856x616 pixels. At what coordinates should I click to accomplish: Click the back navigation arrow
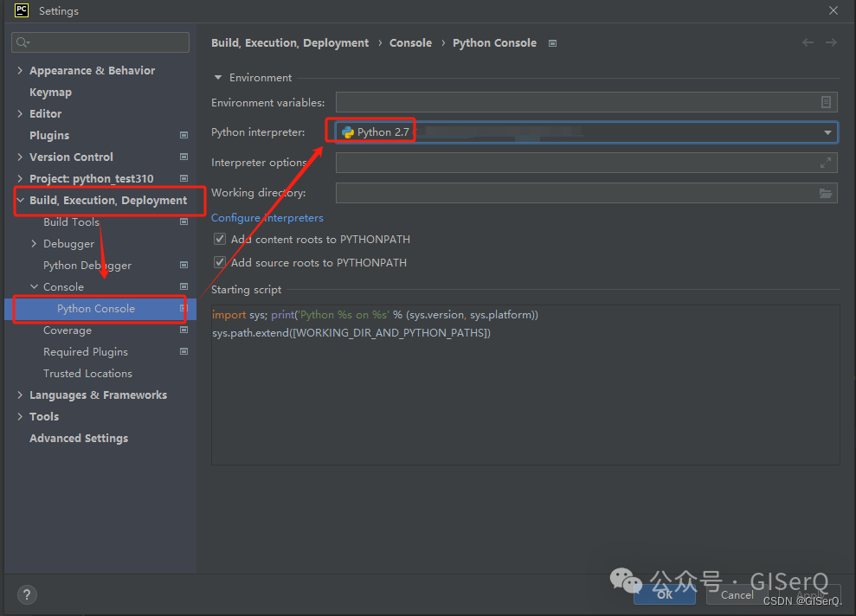[808, 42]
